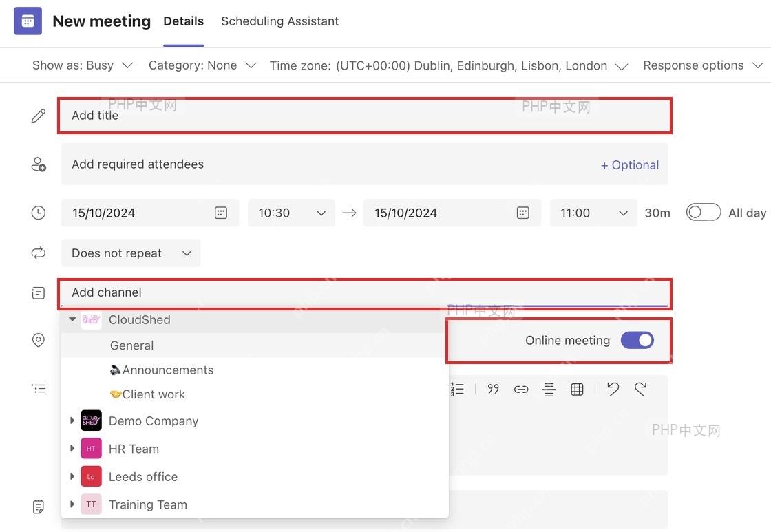Screen dimensions: 771x532
Task: Open the 10:30 start time dropdown
Action: (292, 213)
